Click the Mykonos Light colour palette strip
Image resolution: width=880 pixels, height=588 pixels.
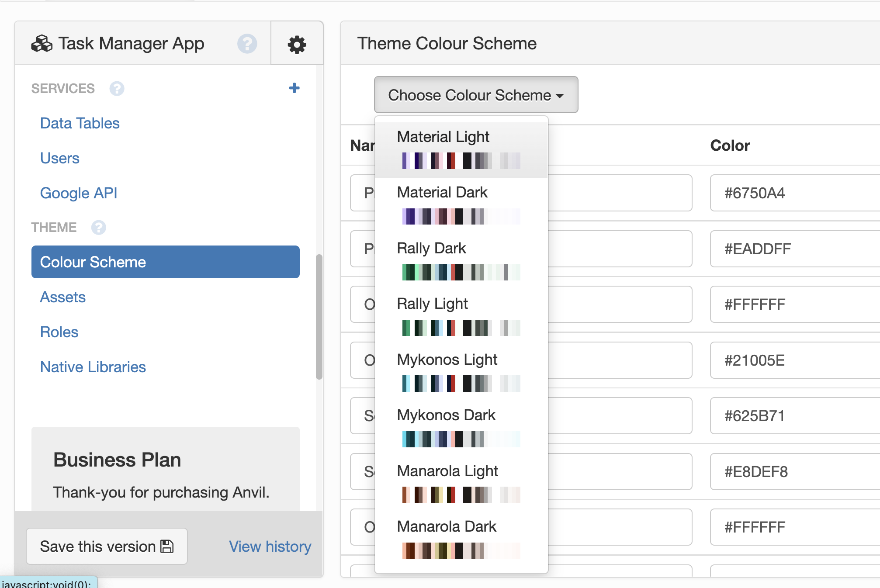click(461, 384)
